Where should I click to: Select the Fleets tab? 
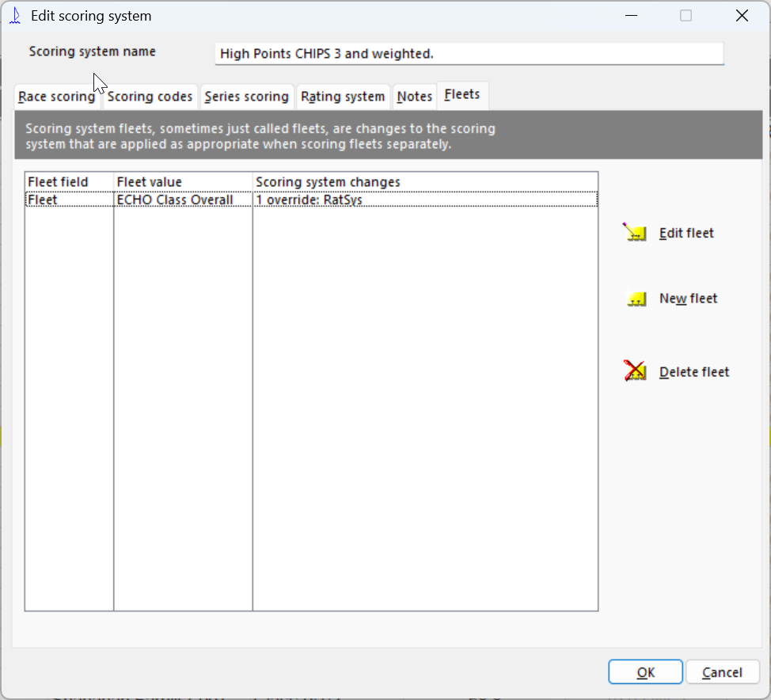point(461,95)
